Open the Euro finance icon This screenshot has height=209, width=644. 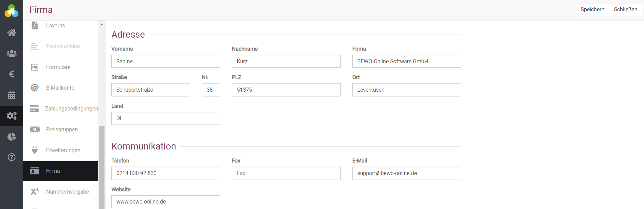click(x=12, y=74)
